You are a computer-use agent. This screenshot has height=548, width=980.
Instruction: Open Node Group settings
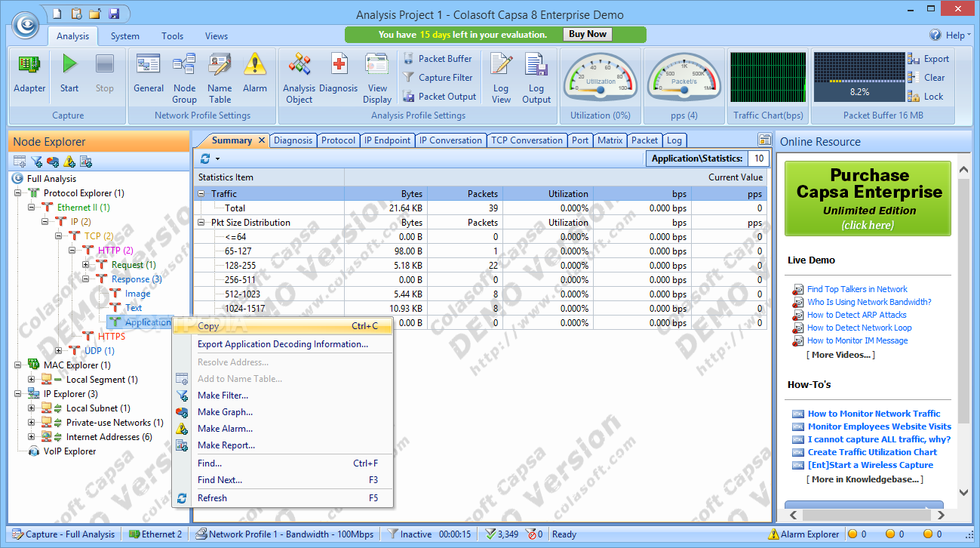tap(184, 79)
